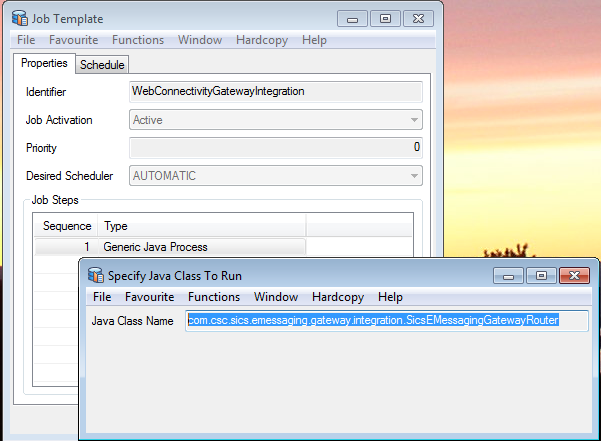Open File menu in Specify Java Class window
The height and width of the screenshot is (441, 601).
point(102,297)
